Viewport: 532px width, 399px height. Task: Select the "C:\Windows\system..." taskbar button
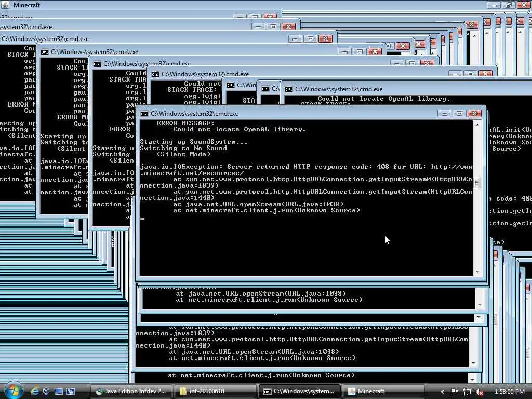click(x=300, y=391)
